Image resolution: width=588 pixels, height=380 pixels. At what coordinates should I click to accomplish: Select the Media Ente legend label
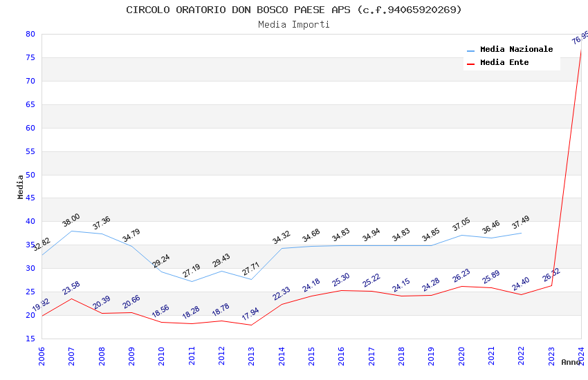(504, 62)
